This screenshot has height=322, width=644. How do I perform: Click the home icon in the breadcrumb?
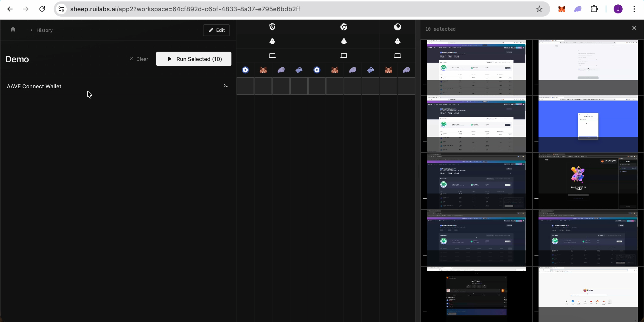click(13, 29)
